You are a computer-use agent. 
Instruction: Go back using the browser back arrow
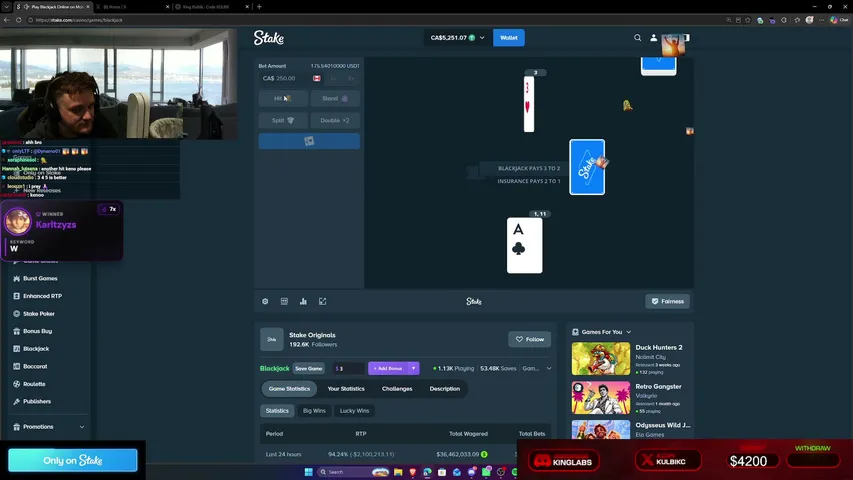[x=7, y=20]
